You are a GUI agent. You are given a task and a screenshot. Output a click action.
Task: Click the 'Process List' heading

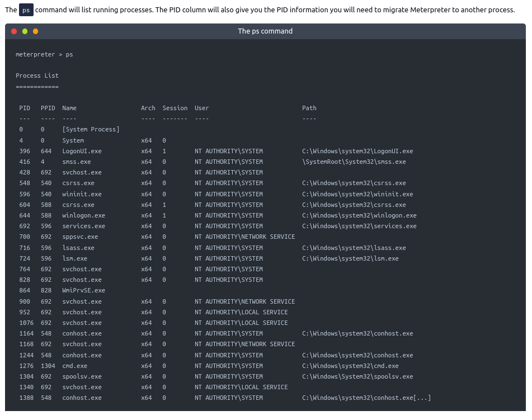(x=37, y=75)
